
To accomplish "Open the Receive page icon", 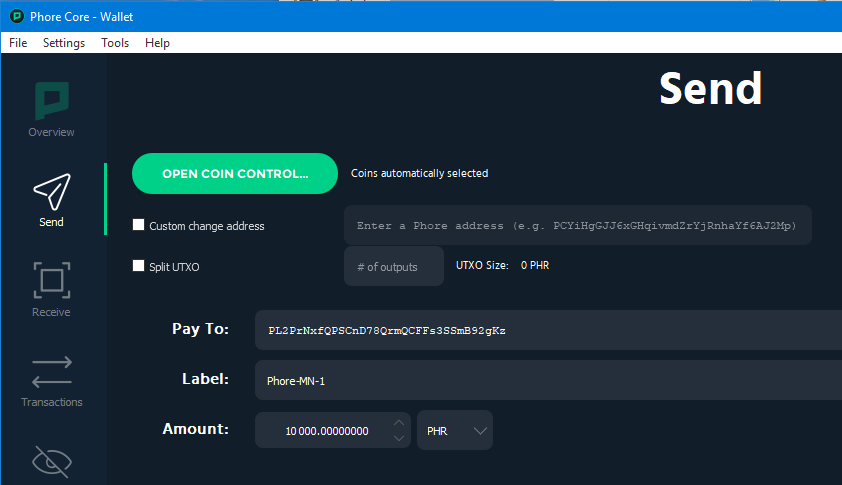I will coord(52,280).
